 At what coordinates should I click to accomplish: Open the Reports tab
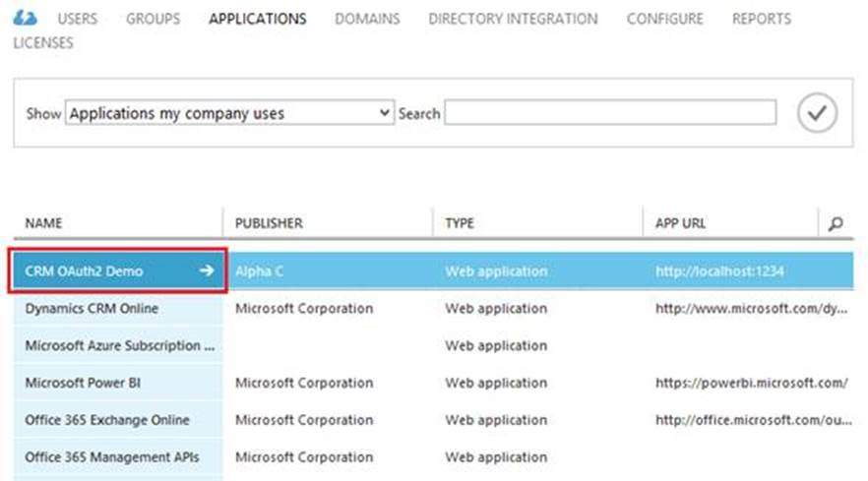[x=761, y=19]
